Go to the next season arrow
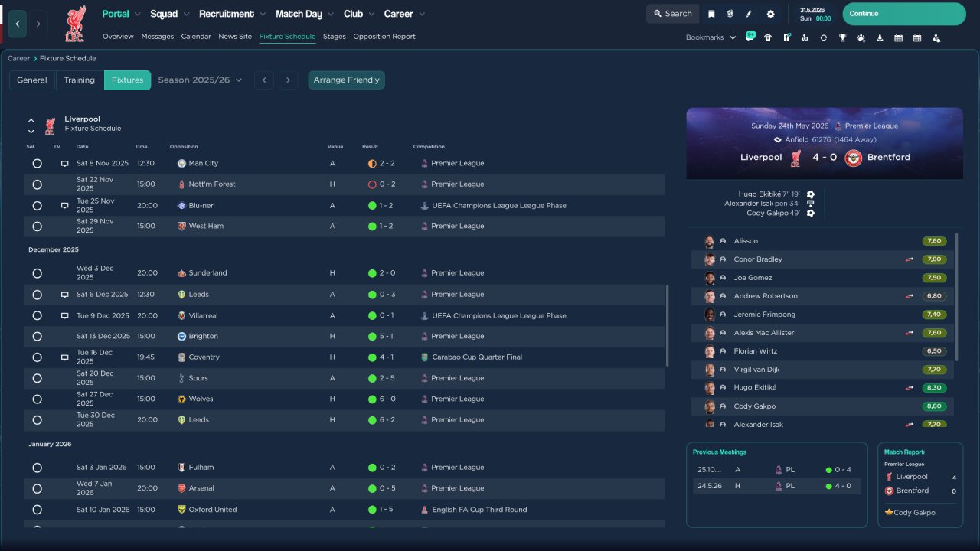Image resolution: width=980 pixels, height=551 pixels. [x=288, y=80]
